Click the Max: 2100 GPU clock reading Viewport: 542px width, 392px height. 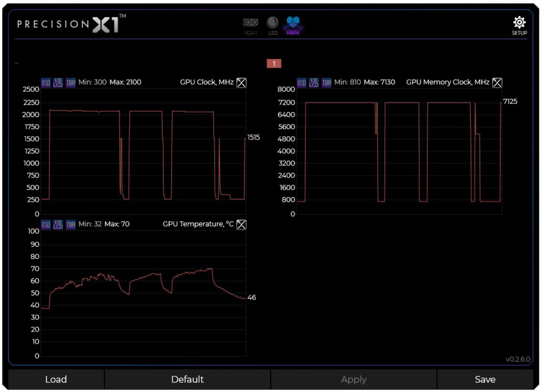pos(125,82)
